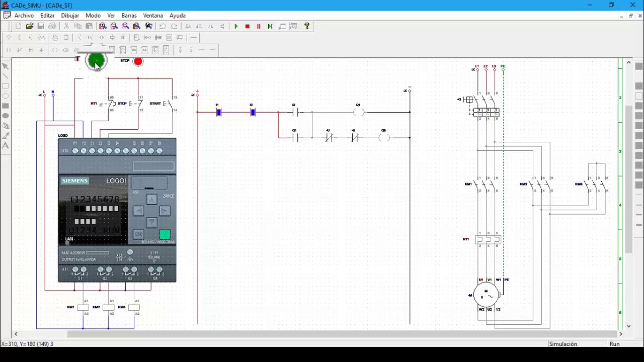This screenshot has height=362, width=644.
Task: Click the horizontal scrollbar left arrow
Action: 16,334
